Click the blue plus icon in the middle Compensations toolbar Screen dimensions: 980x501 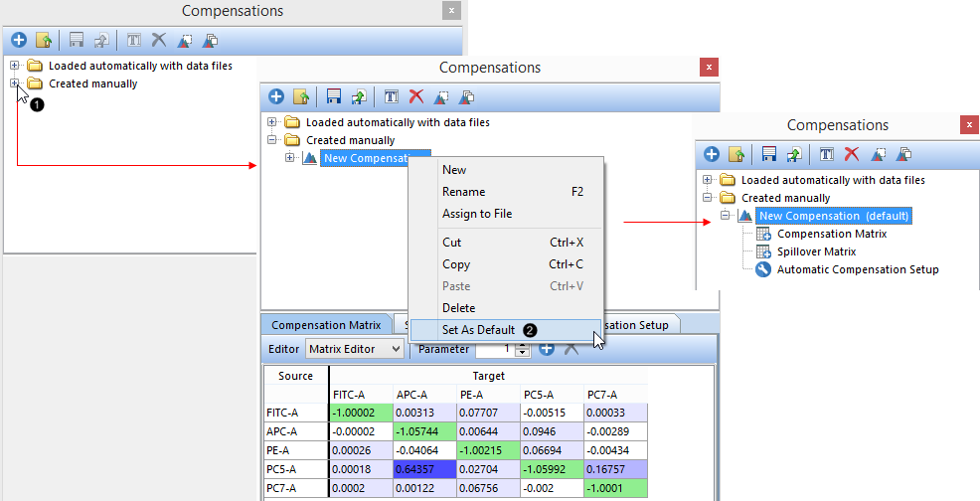[x=276, y=96]
